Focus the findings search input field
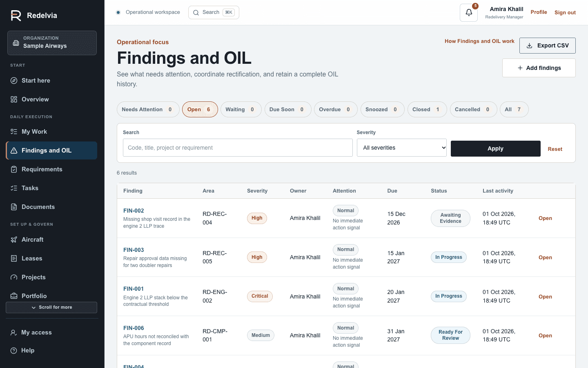This screenshot has width=588, height=368. 238,148
